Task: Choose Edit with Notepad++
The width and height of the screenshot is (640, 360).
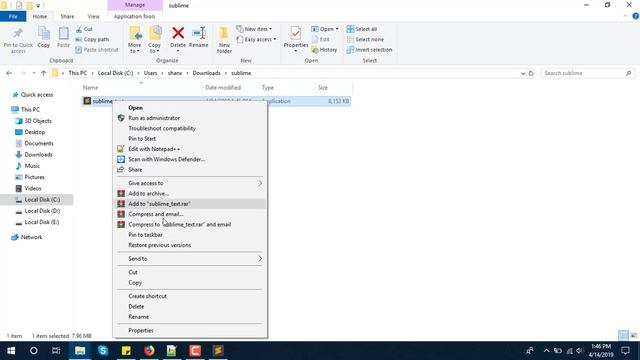Action: click(190, 149)
